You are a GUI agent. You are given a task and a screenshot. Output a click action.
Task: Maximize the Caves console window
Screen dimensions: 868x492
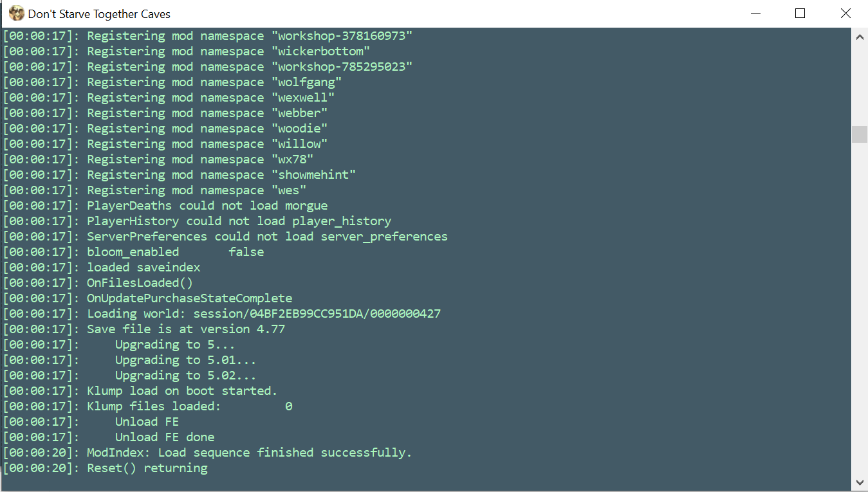(x=800, y=14)
